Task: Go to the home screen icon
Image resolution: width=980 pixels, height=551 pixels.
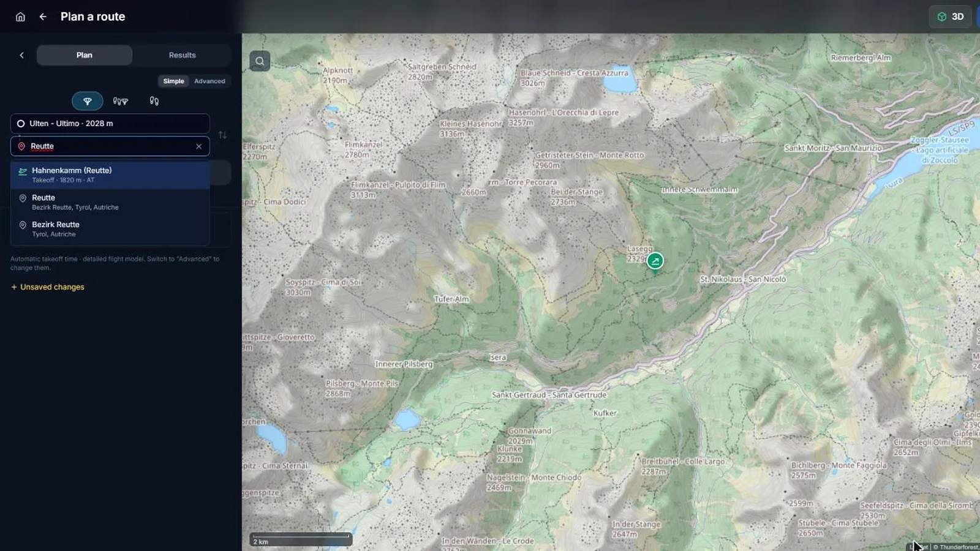Action: tap(20, 17)
